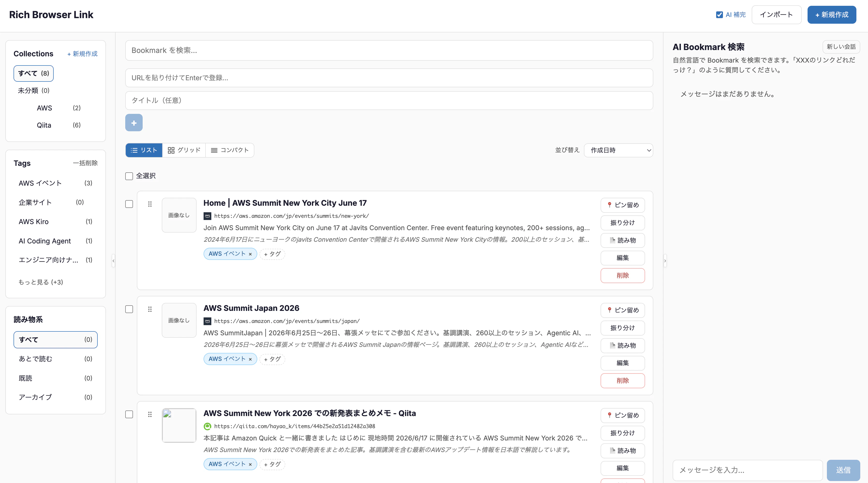Create a new collection via + 新規作成 link
The width and height of the screenshot is (868, 483).
[82, 54]
